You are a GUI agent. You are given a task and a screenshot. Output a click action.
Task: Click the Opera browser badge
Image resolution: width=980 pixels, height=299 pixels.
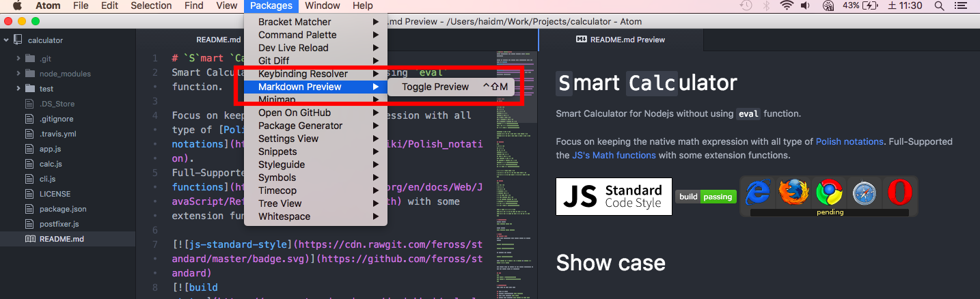pos(899,193)
